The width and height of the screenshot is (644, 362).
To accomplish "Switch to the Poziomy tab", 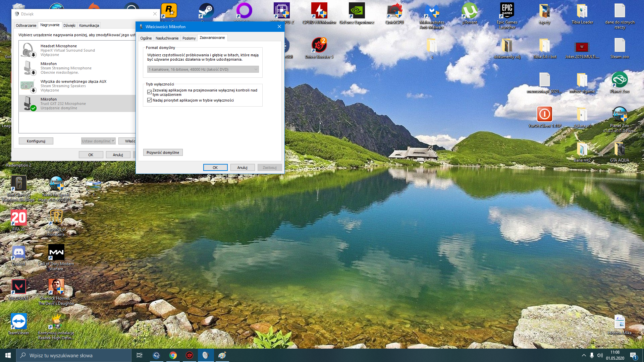I will (x=189, y=38).
